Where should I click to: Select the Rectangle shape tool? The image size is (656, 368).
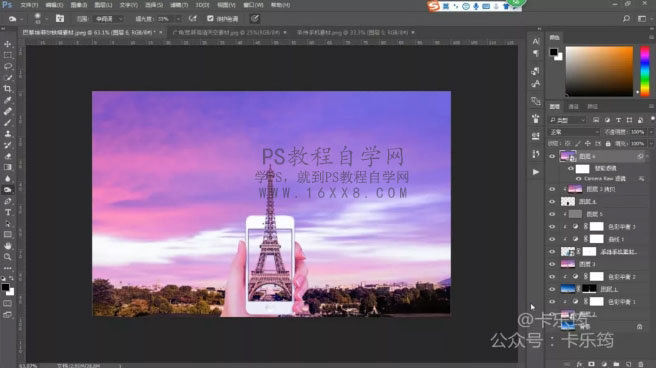coord(8,235)
